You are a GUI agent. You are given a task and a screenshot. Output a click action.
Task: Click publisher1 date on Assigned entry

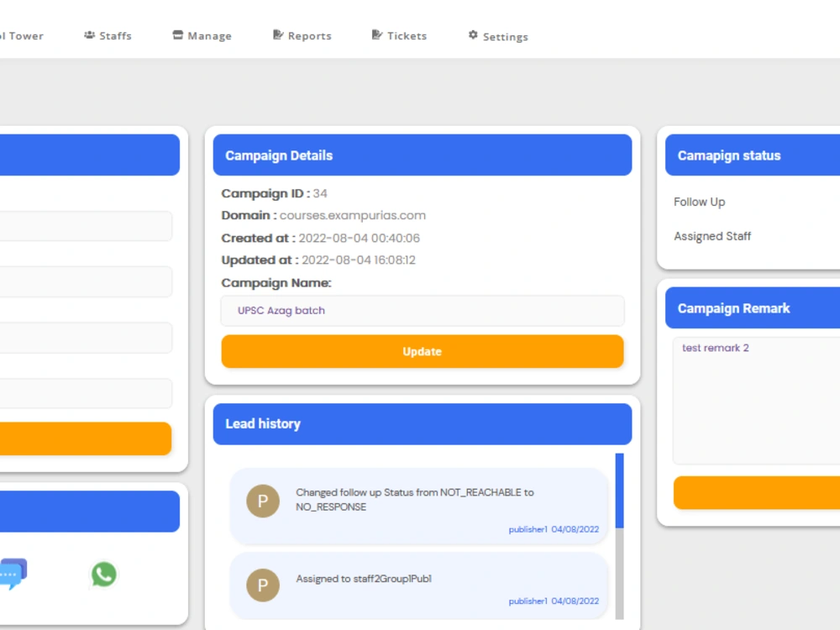pyautogui.click(x=554, y=601)
